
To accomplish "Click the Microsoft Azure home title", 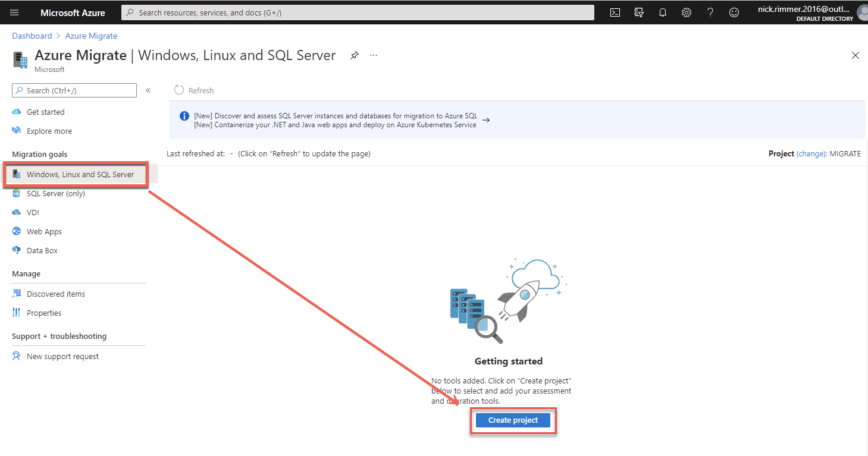I will 73,12.
